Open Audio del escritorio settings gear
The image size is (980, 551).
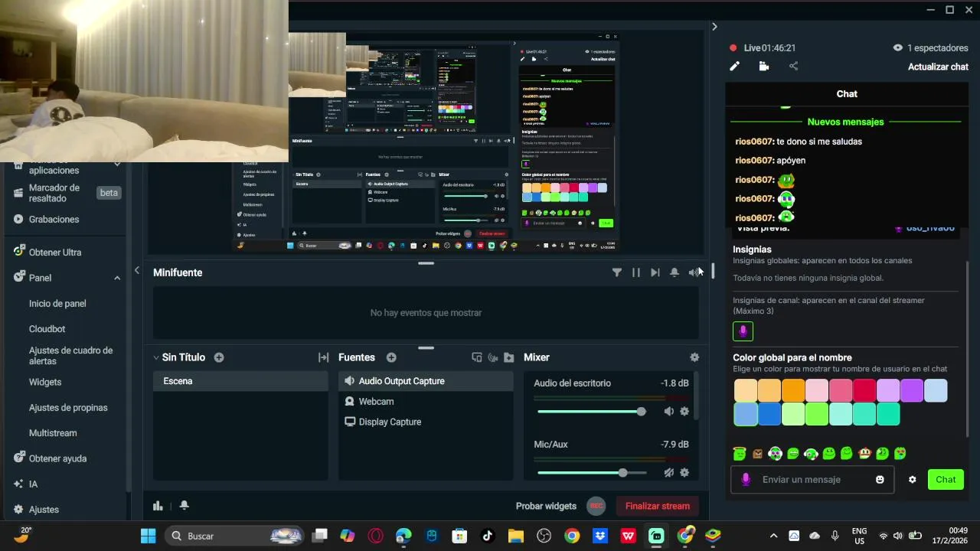click(x=684, y=412)
